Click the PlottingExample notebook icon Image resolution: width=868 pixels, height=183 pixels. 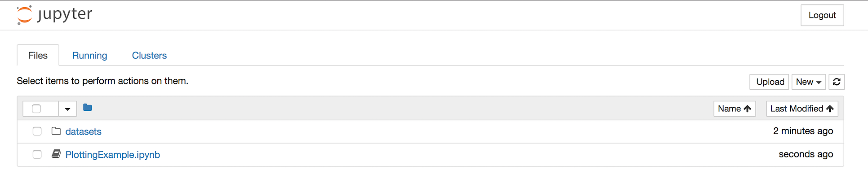pyautogui.click(x=56, y=154)
